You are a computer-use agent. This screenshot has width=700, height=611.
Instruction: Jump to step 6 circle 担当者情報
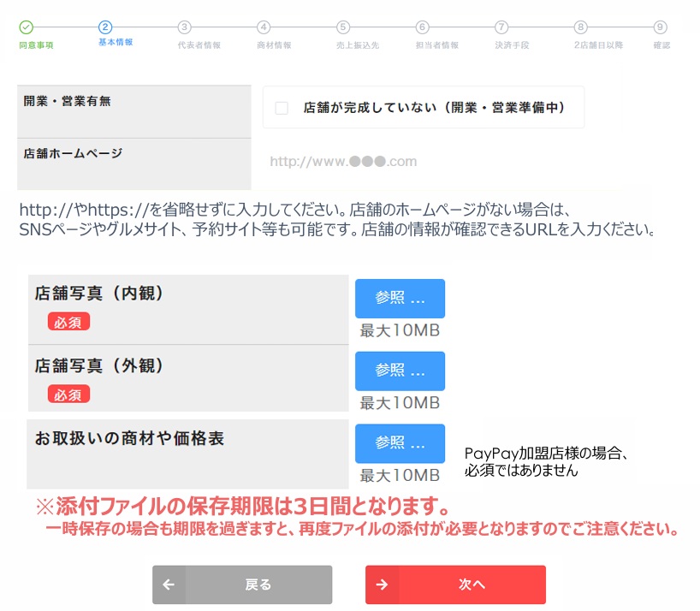click(x=423, y=27)
